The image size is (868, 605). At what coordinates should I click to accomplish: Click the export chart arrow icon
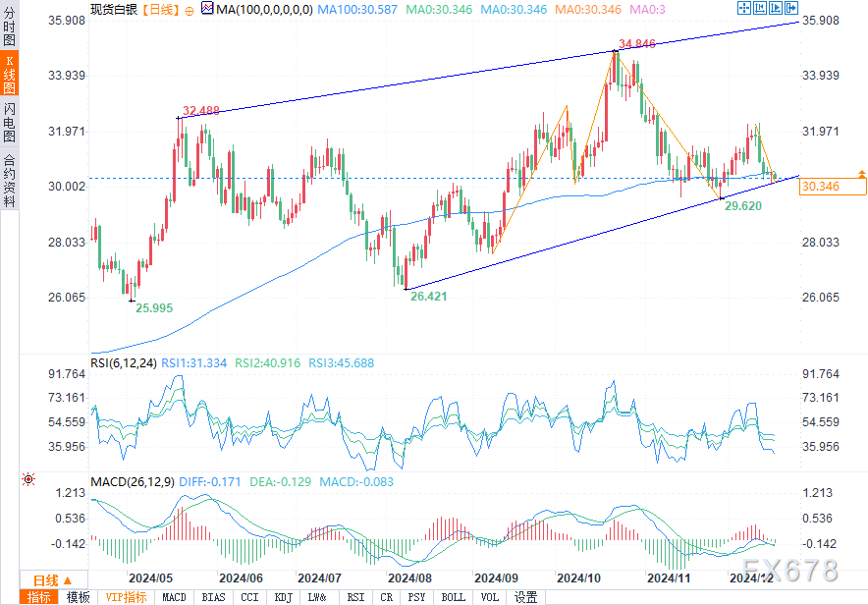791,8
